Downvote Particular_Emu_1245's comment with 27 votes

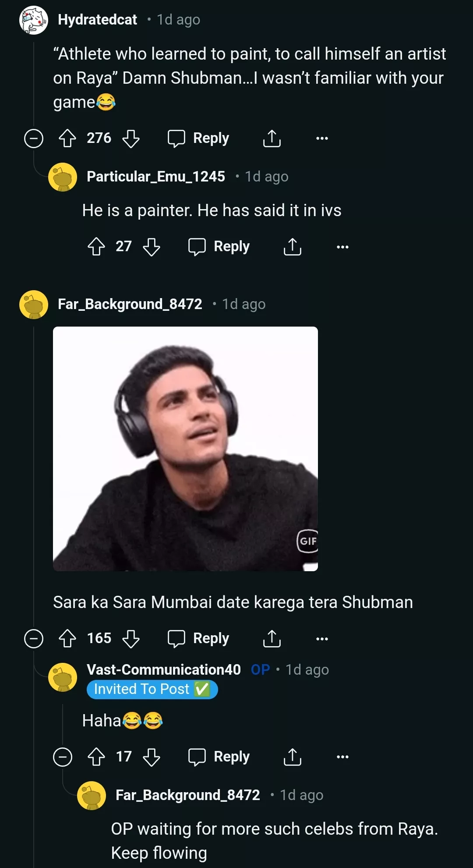pyautogui.click(x=152, y=247)
